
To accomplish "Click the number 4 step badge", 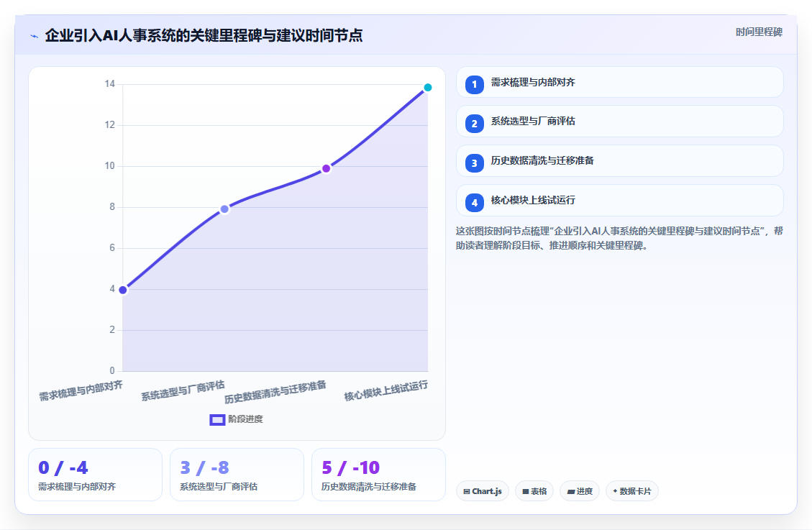I will tap(475, 203).
